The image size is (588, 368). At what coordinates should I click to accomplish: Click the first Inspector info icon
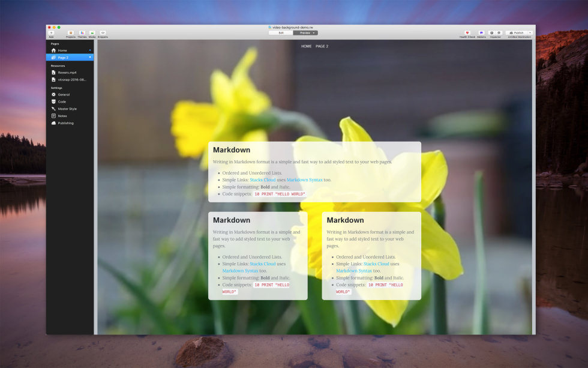click(492, 32)
